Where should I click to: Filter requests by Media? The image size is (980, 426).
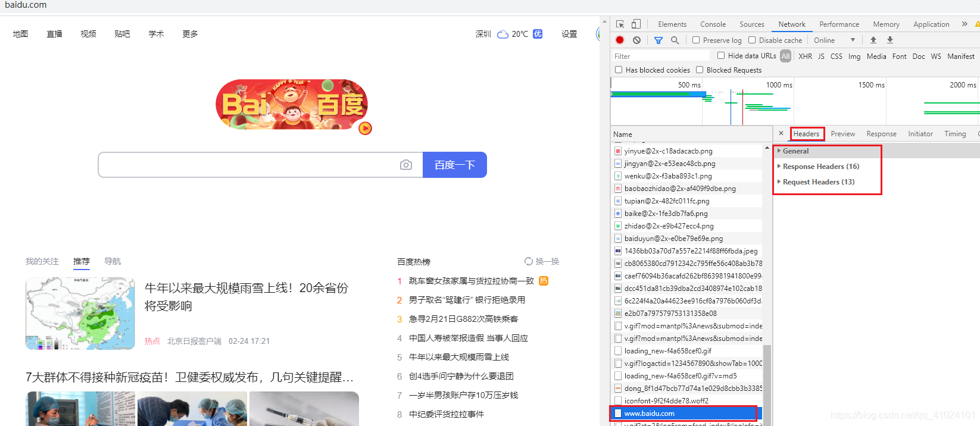876,56
